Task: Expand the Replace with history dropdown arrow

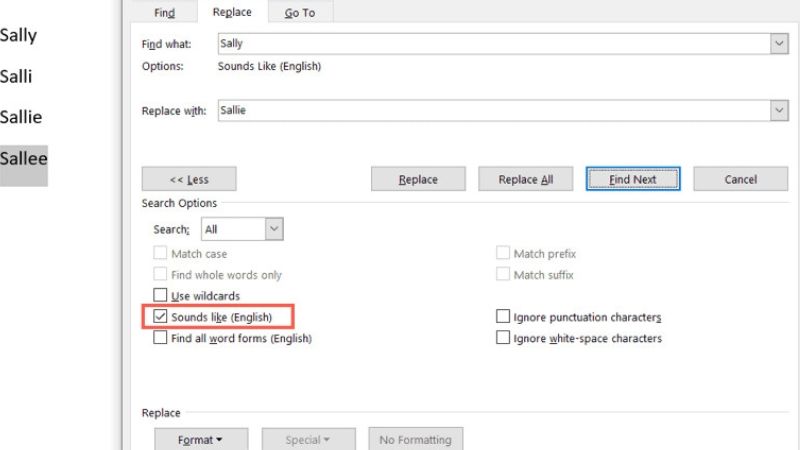Action: click(779, 110)
